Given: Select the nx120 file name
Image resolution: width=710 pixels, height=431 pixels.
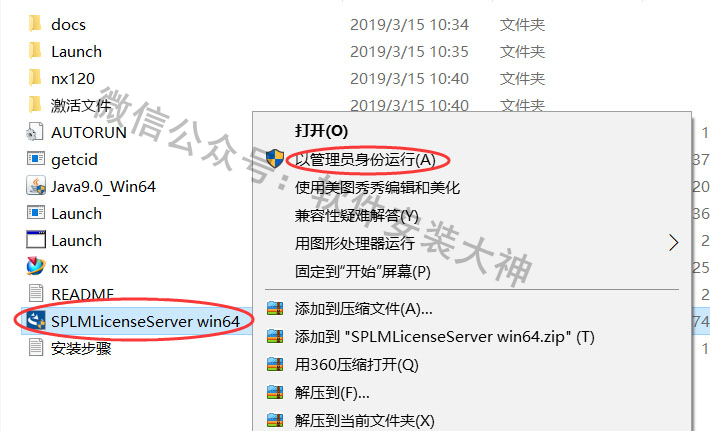Looking at the screenshot, I should pyautogui.click(x=73, y=79).
